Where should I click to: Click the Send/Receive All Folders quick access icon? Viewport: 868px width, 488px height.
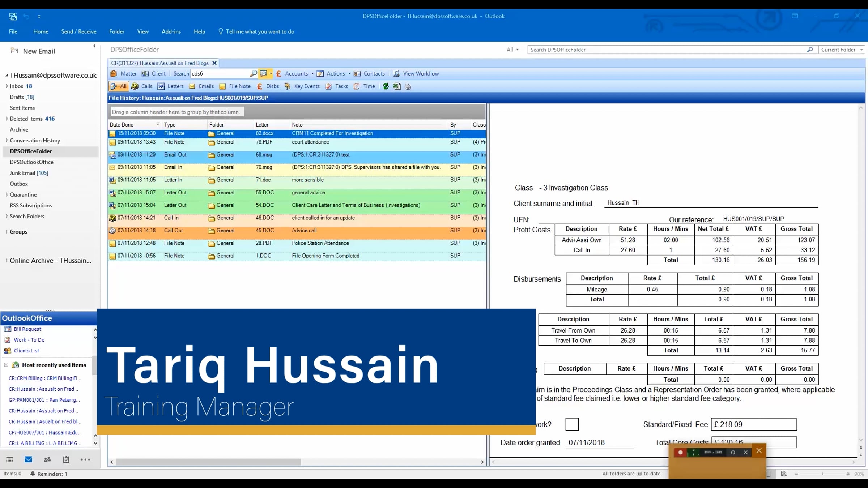tap(13, 16)
